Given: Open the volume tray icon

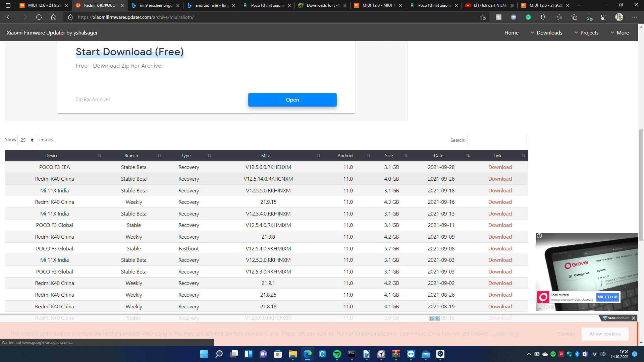Looking at the screenshot, I should [602, 354].
